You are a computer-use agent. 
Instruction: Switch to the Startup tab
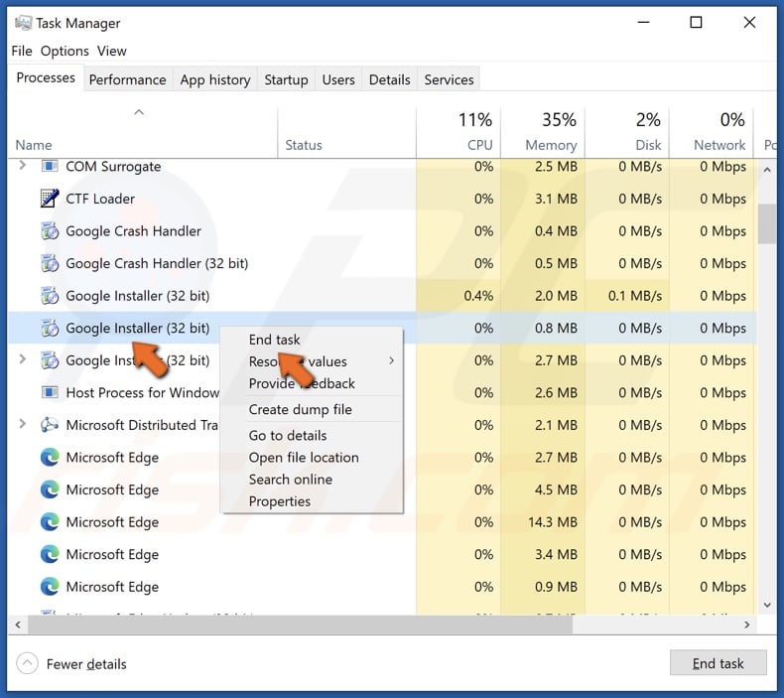[x=286, y=79]
